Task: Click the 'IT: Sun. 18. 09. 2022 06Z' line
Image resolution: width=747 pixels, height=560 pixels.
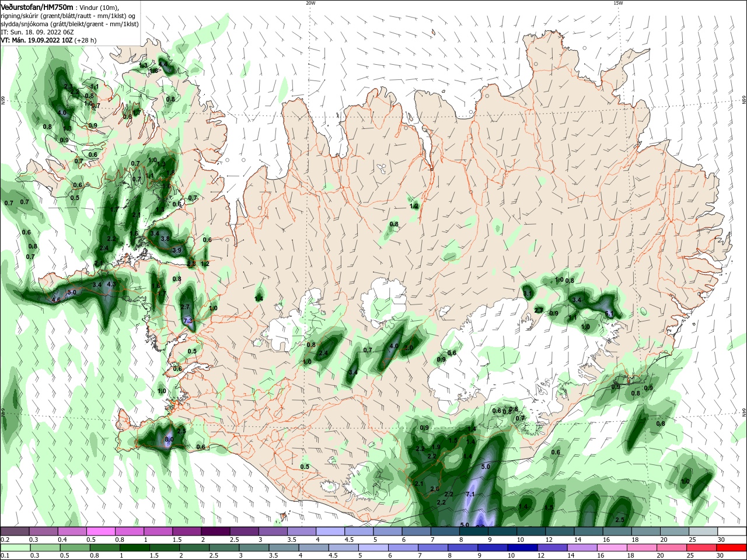Action: (x=37, y=32)
